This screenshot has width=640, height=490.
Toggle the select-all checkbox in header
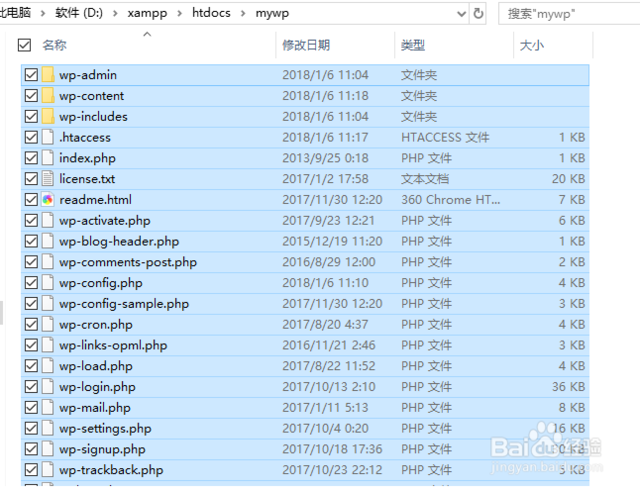[24, 45]
